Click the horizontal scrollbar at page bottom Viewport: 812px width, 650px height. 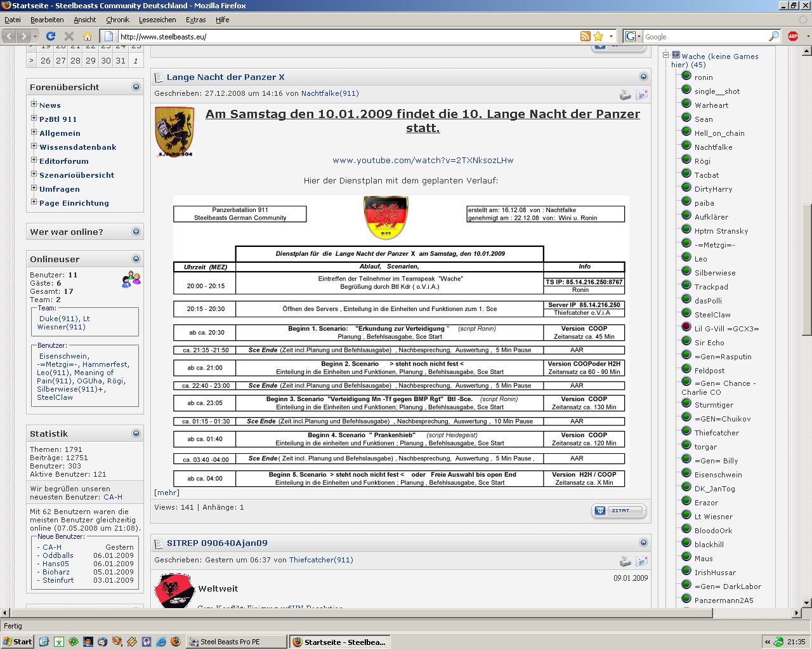pos(400,613)
